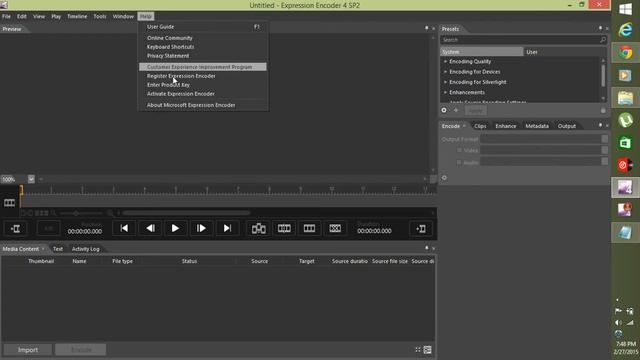Viewport: 640px width, 360px height.
Task: Pin the Encode panel
Action: pyautogui.click(x=600, y=125)
